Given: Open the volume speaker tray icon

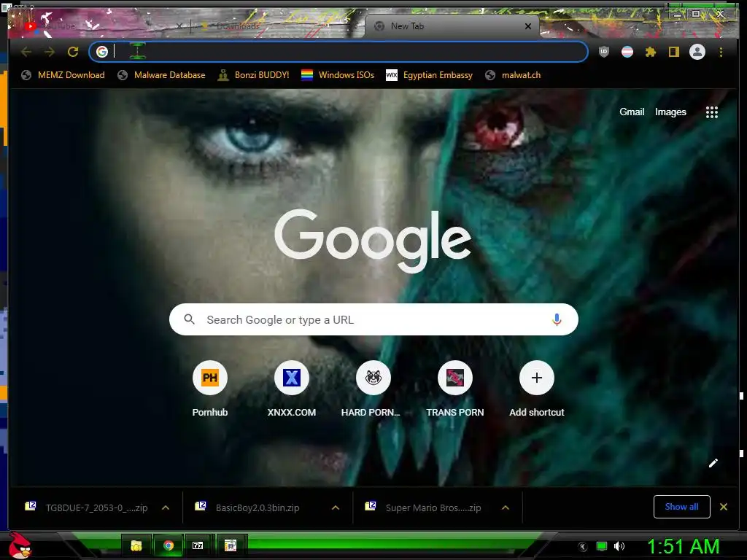Looking at the screenshot, I should pos(619,546).
